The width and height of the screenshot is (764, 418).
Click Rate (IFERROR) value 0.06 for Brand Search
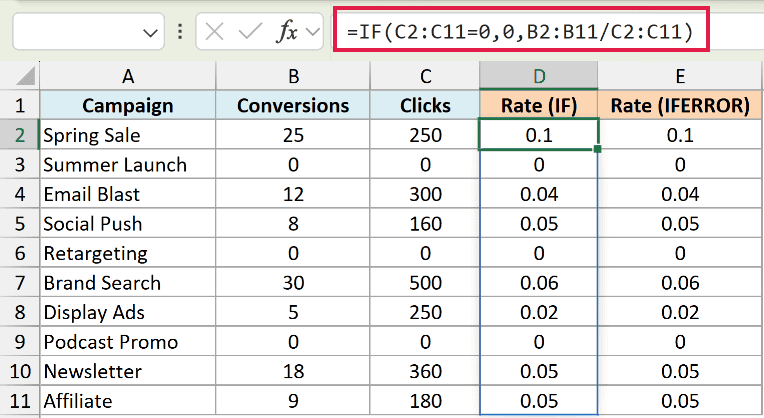(680, 283)
